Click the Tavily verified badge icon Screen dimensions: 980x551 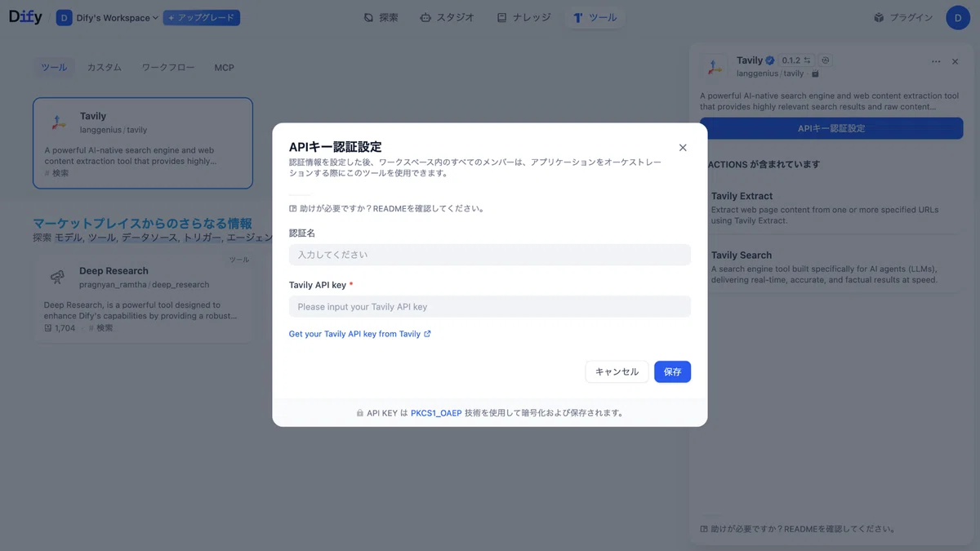tap(770, 60)
